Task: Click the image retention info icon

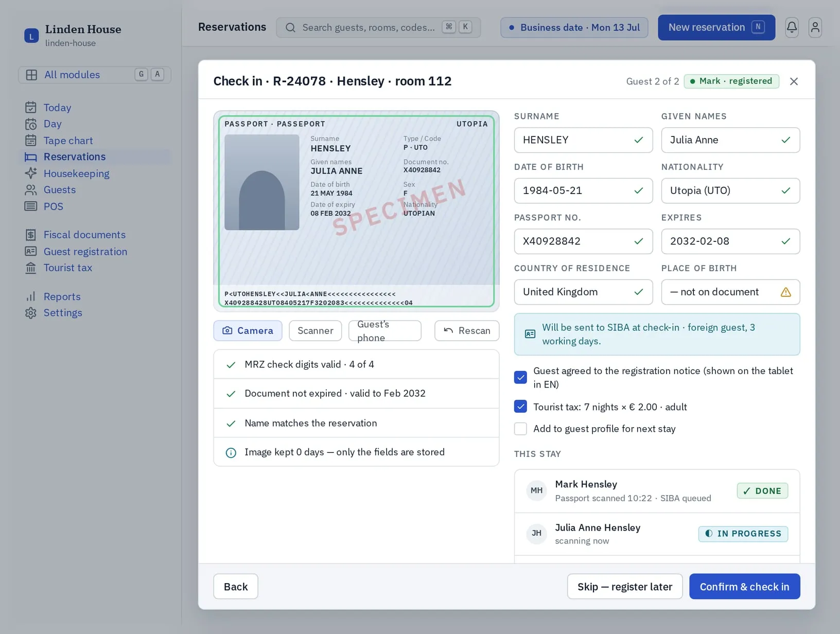Action: 231,452
